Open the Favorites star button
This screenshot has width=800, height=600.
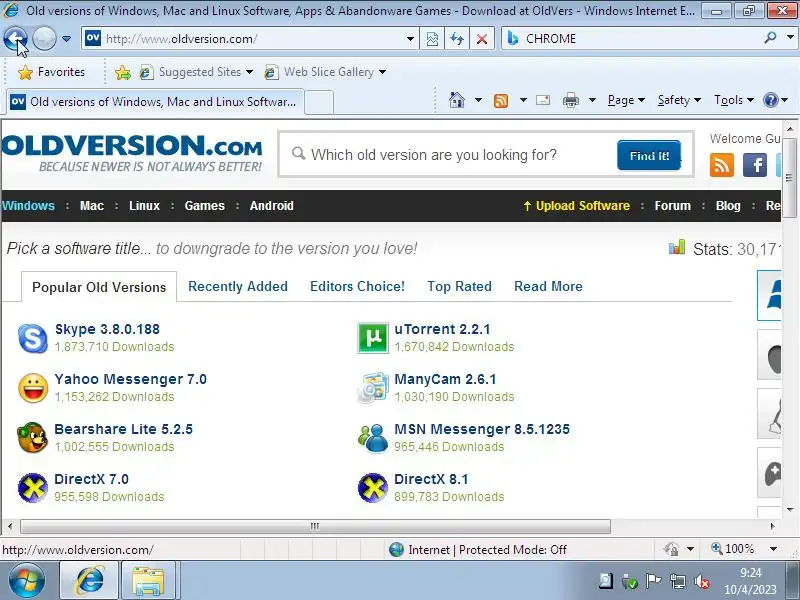point(52,72)
